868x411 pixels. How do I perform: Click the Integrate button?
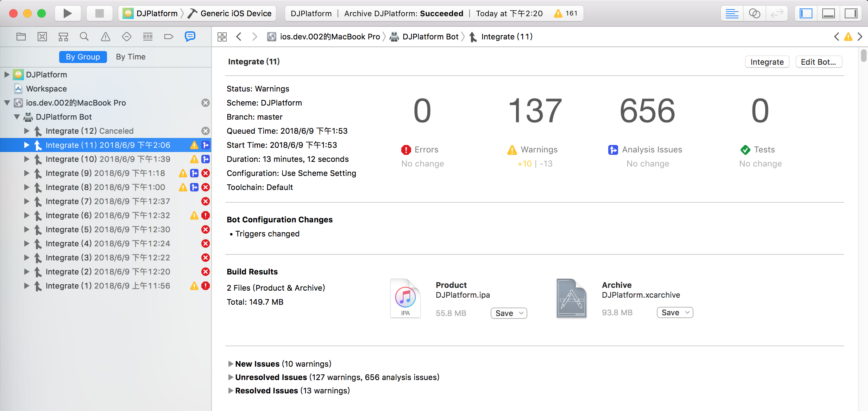(x=767, y=62)
